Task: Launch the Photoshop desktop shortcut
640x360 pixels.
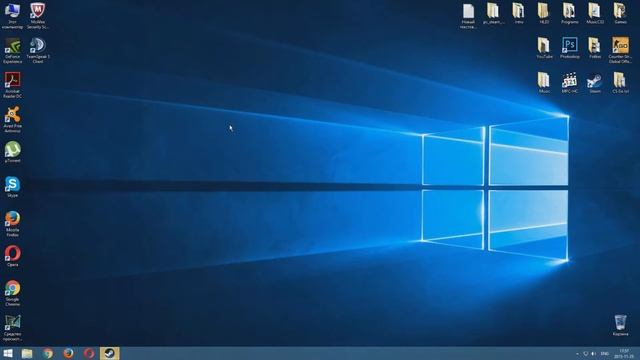Action: 569,48
